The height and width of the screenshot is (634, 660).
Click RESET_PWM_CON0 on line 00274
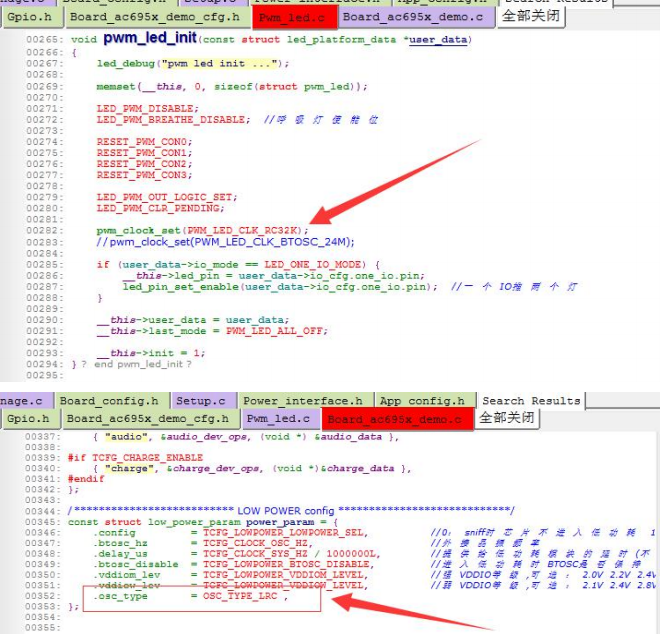(144, 141)
